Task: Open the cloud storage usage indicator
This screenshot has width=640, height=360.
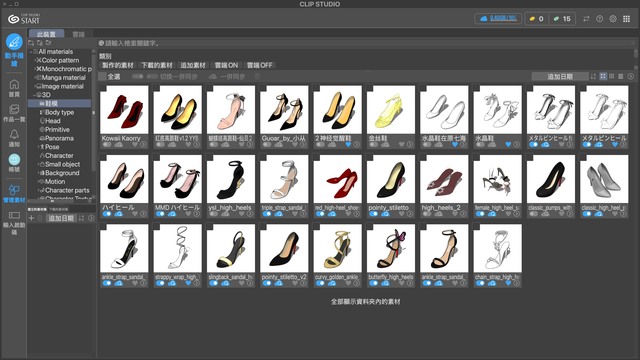Action: [498, 18]
